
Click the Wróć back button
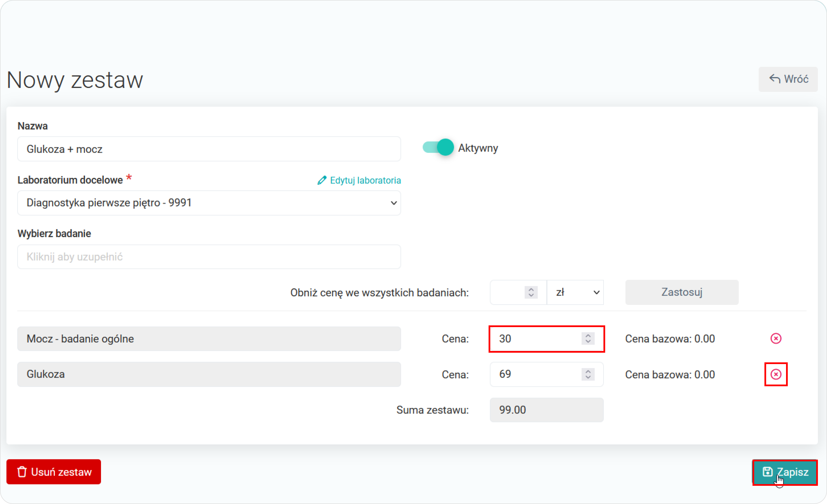pos(788,79)
